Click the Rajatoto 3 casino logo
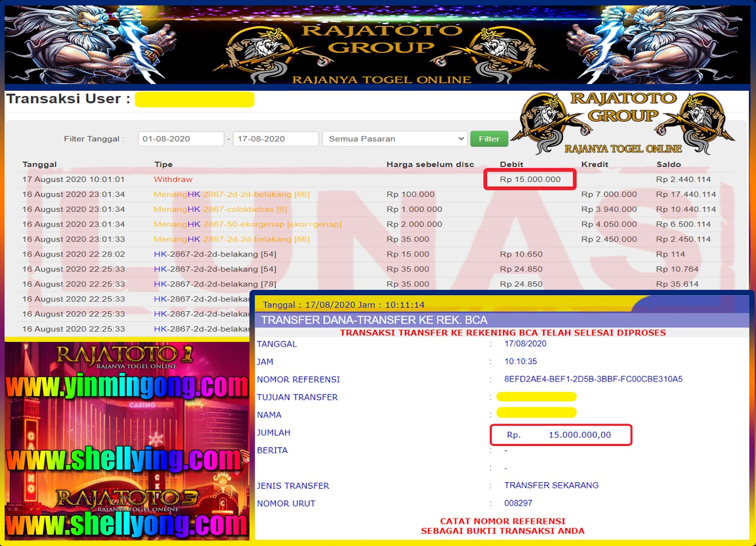This screenshot has height=546, width=756. pyautogui.click(x=127, y=501)
